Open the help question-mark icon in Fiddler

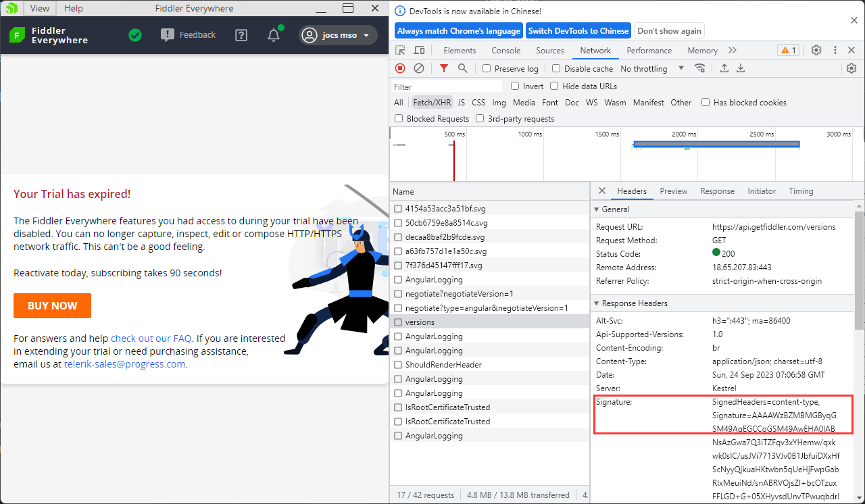tap(241, 35)
